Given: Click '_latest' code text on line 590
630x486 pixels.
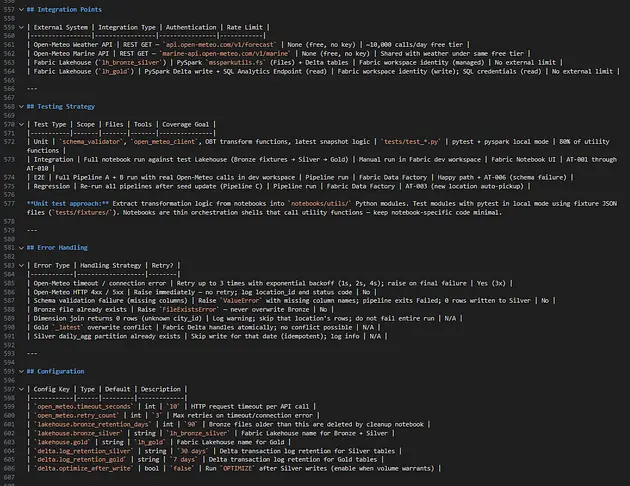Looking at the screenshot, I should tap(69, 327).
